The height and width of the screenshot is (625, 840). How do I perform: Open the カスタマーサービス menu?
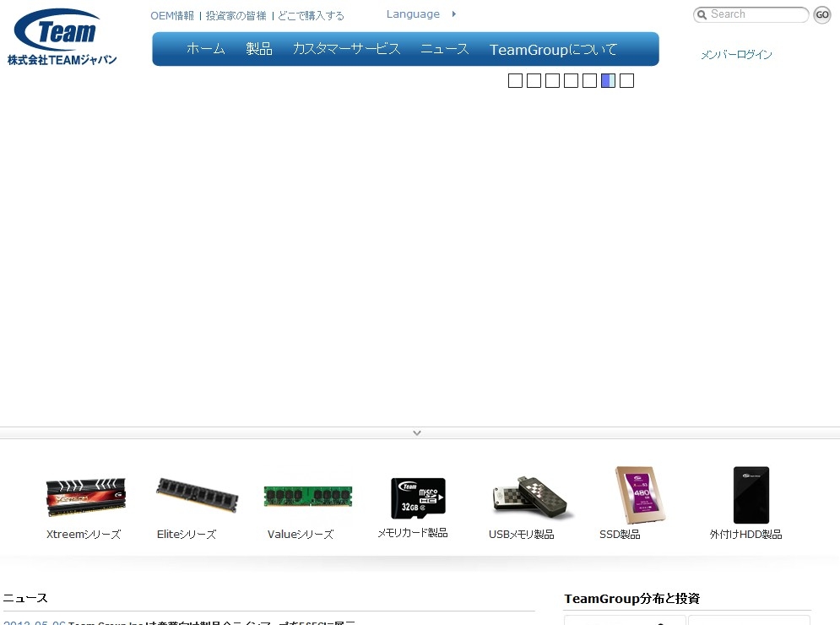347,49
